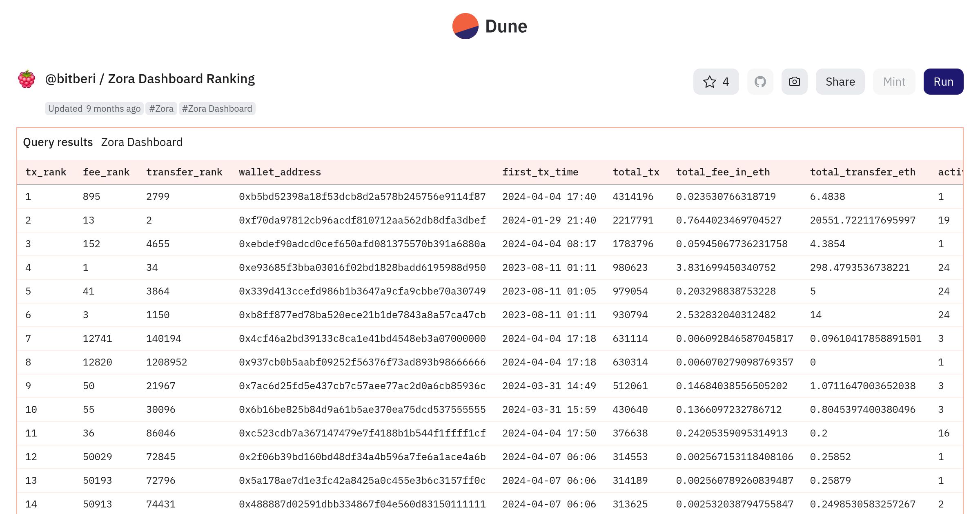The height and width of the screenshot is (514, 980).
Task: Select wallet address 0xebdef90adcd0cef650afd081375570b391a6880a
Action: pos(362,244)
